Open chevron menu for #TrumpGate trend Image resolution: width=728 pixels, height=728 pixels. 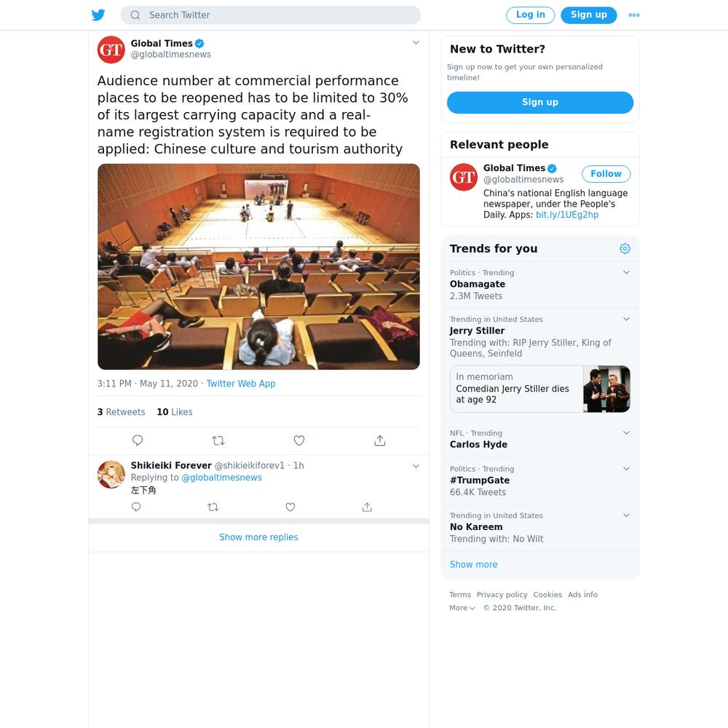[x=626, y=468]
